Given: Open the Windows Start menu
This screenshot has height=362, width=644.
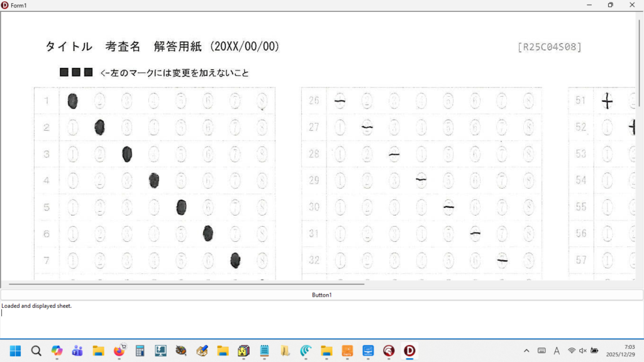Looking at the screenshot, I should pyautogui.click(x=15, y=351).
